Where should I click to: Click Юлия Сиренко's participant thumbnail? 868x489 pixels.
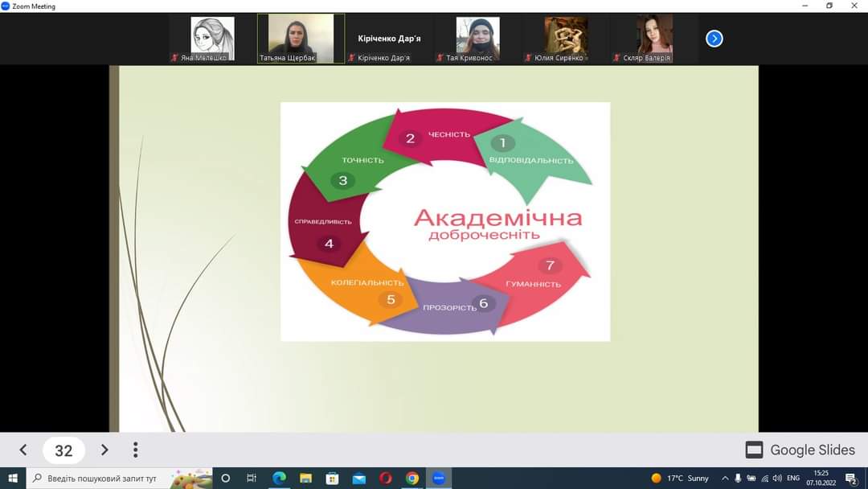coord(566,38)
